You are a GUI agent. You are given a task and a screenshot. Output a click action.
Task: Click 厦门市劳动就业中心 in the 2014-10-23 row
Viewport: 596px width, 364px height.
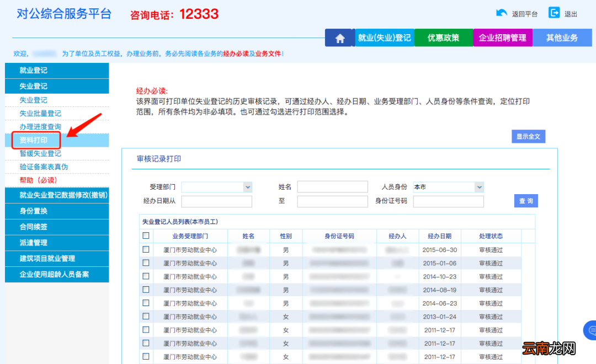[x=190, y=277]
